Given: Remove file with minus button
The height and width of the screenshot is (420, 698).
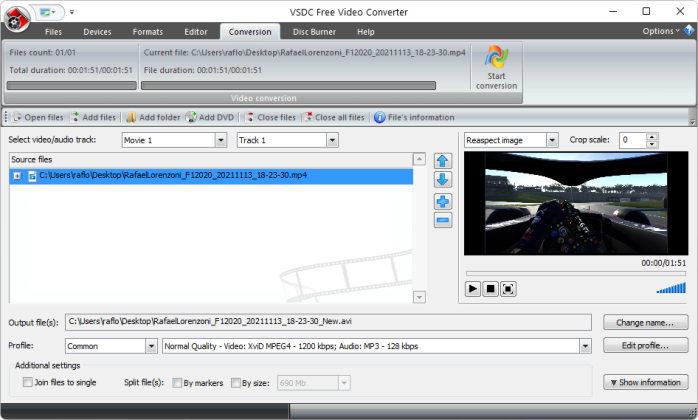Looking at the screenshot, I should coord(443,220).
